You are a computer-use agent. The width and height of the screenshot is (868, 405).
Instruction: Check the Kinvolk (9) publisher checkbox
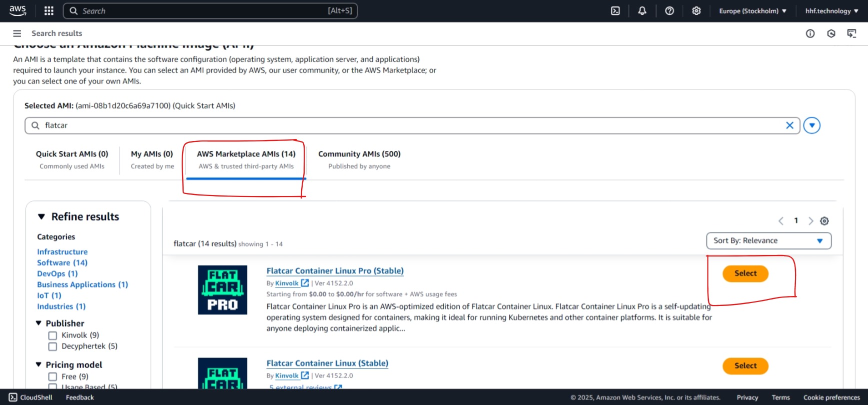pos(53,335)
